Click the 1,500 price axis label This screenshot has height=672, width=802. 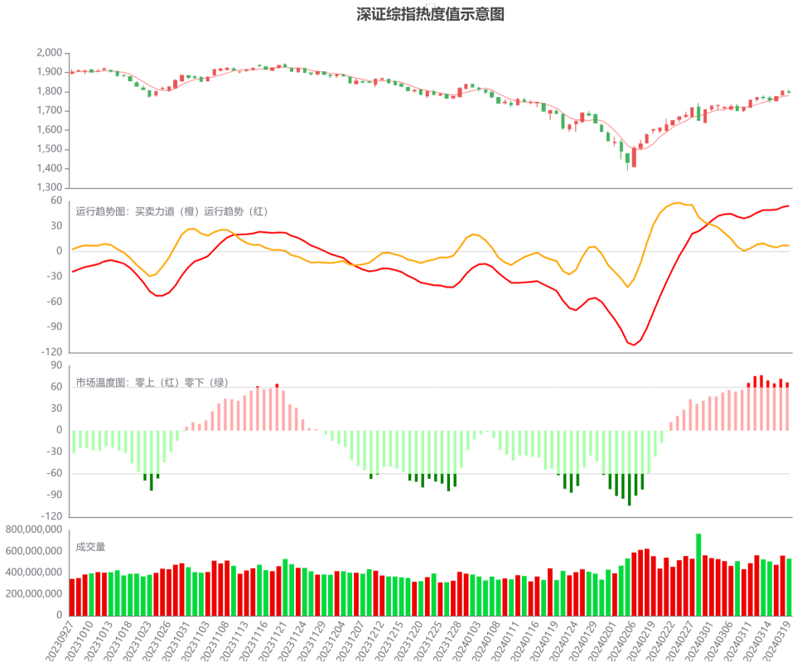click(49, 149)
